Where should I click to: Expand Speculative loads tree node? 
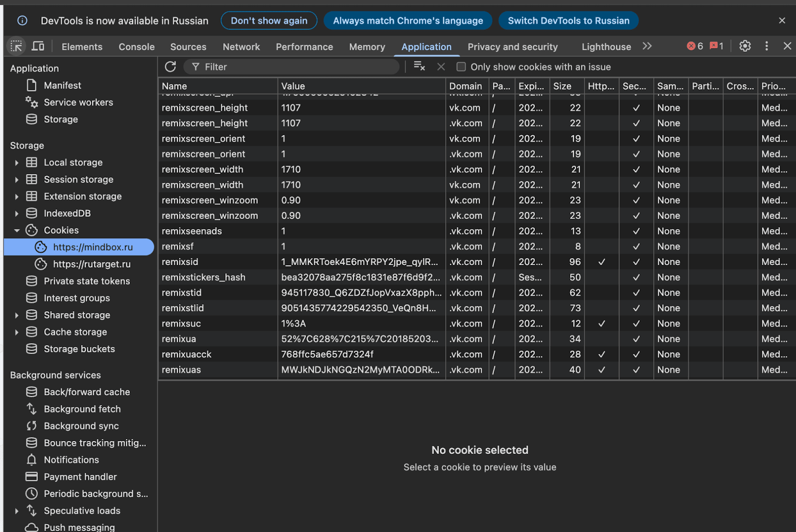point(16,511)
